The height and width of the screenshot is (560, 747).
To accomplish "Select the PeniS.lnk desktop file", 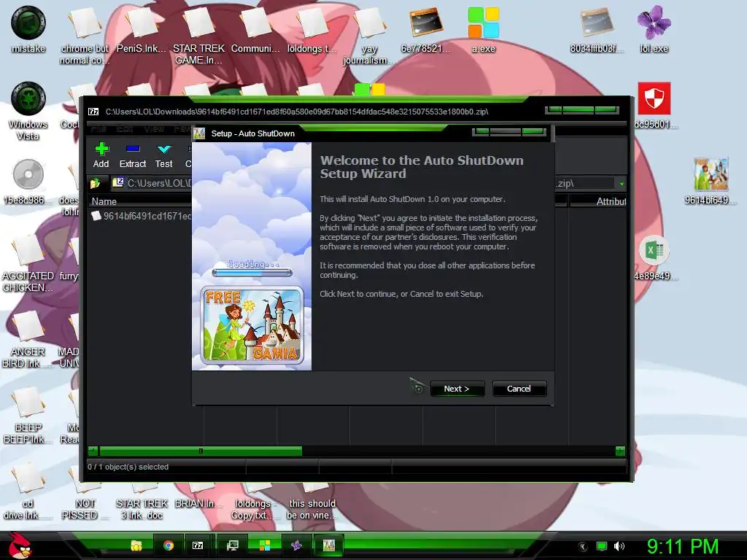I will 142,29.
